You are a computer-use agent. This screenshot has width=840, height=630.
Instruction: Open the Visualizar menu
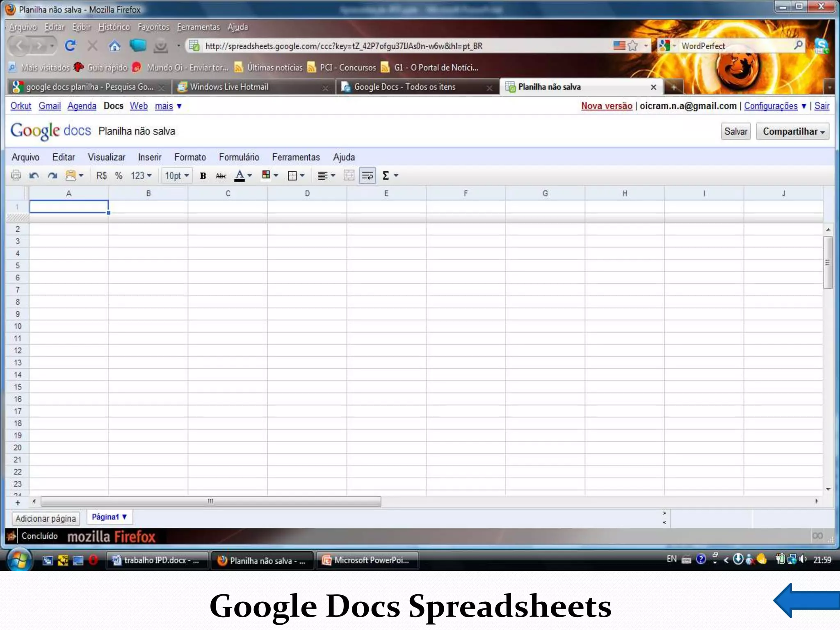pos(106,157)
